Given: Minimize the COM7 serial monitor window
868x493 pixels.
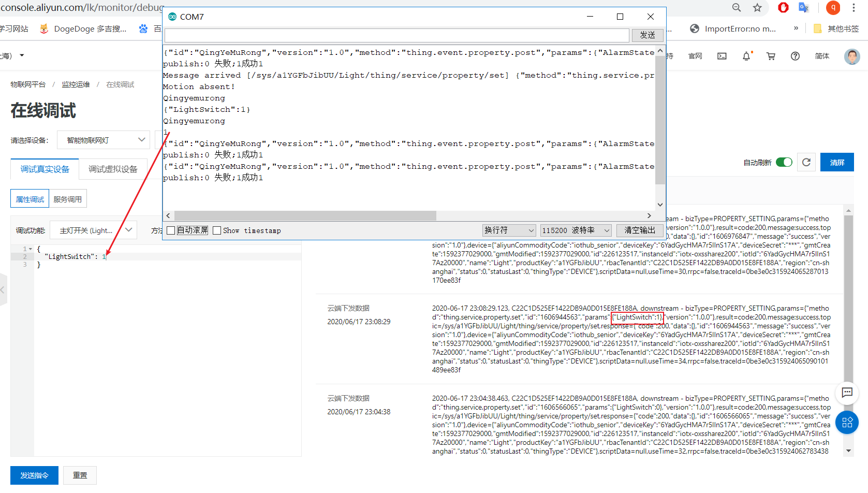Looking at the screenshot, I should [590, 17].
